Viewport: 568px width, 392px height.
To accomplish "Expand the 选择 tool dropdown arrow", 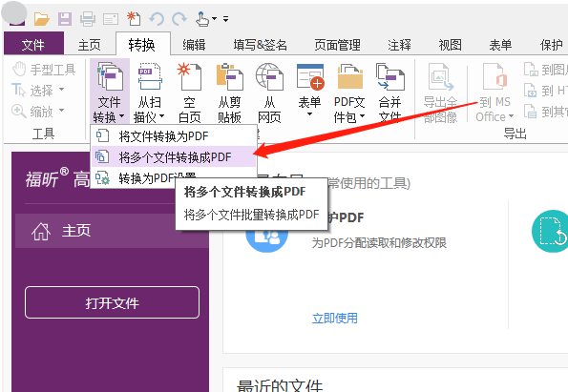I will point(61,89).
